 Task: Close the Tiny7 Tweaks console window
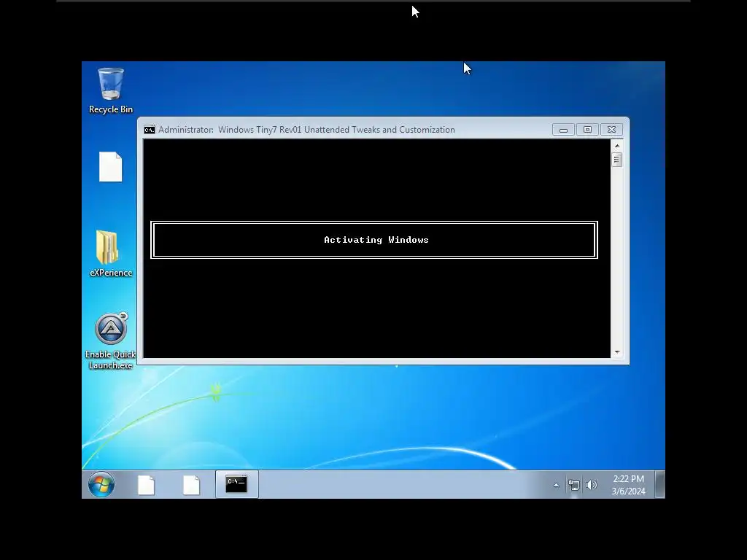(612, 130)
